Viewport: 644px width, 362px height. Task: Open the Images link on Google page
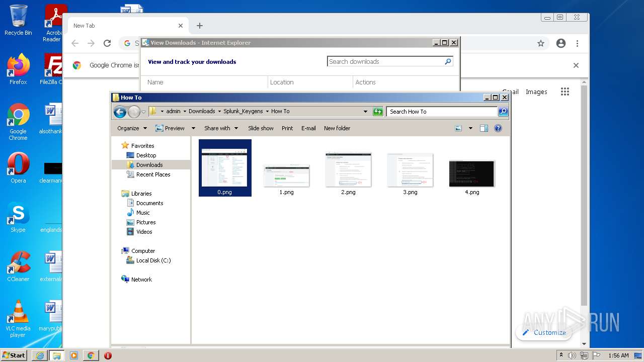[536, 92]
